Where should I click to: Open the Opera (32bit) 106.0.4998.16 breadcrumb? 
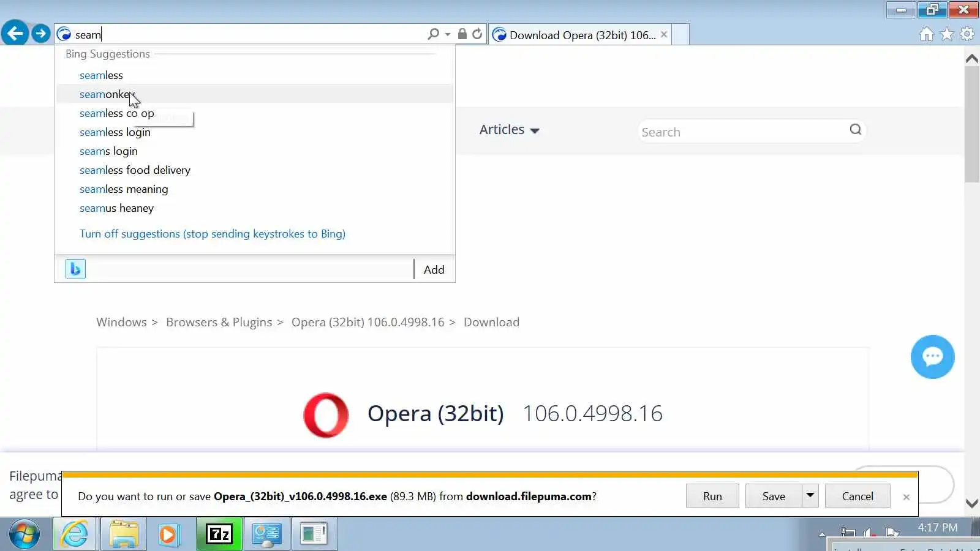pos(367,322)
